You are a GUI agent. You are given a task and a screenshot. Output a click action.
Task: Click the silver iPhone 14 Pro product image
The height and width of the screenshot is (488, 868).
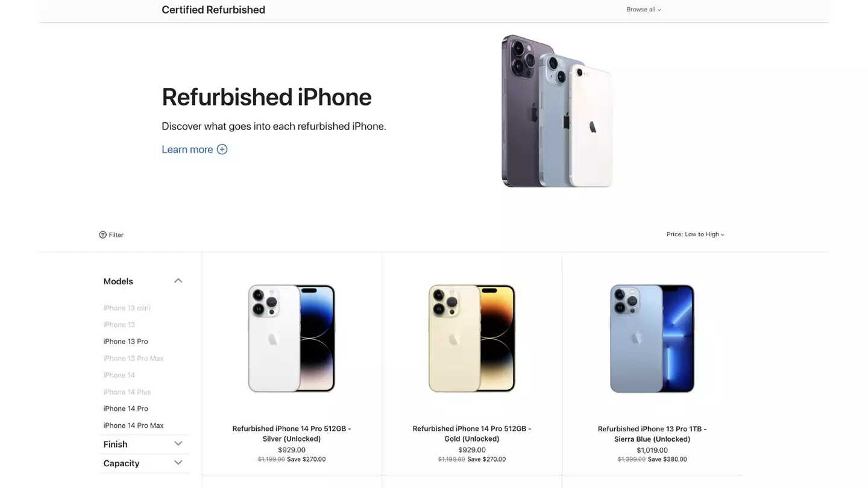click(292, 338)
